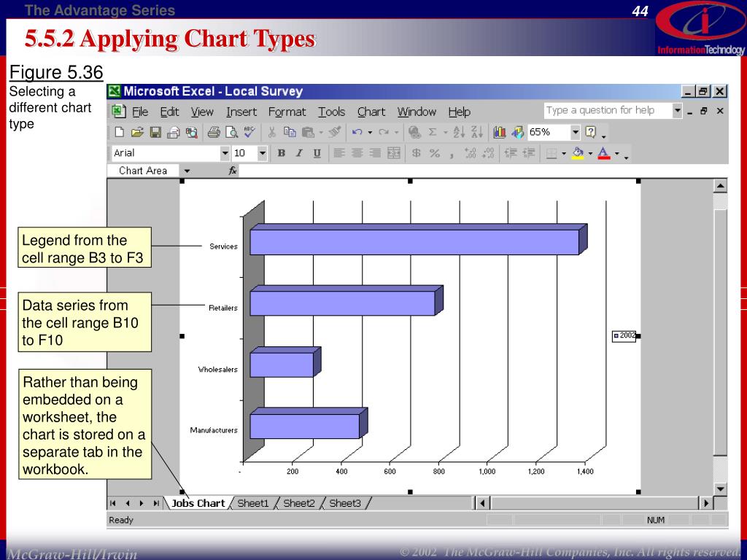This screenshot has width=747, height=560.
Task: Click the vertical scrollbar down arrow
Action: pyautogui.click(x=720, y=489)
